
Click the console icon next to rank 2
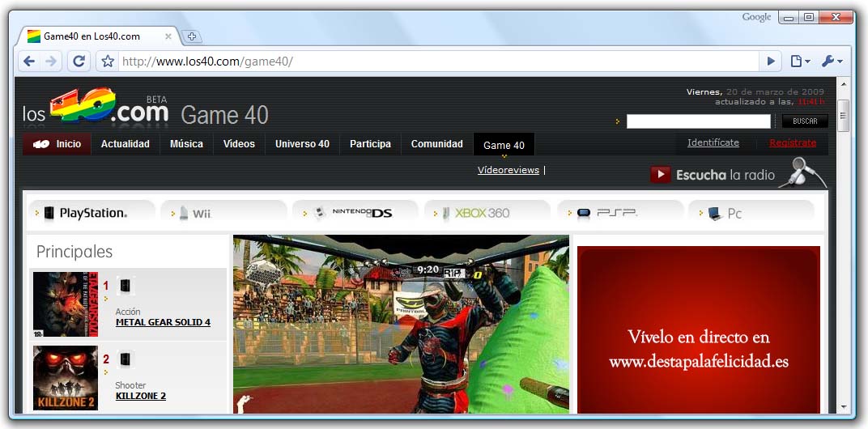pos(126,359)
